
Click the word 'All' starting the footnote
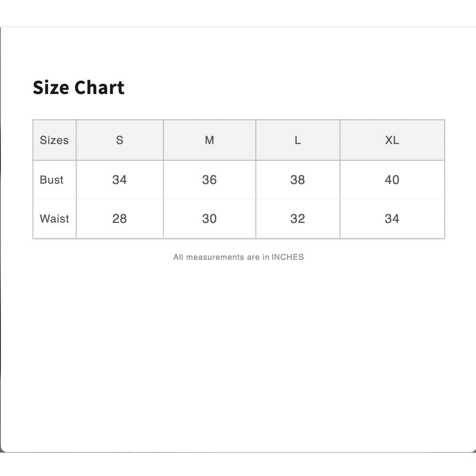pyautogui.click(x=178, y=257)
